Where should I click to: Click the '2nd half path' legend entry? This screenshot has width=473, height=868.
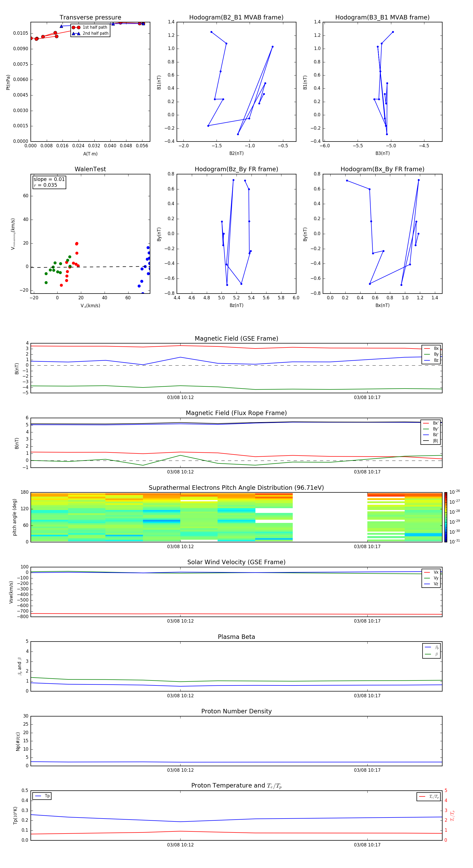point(90,33)
